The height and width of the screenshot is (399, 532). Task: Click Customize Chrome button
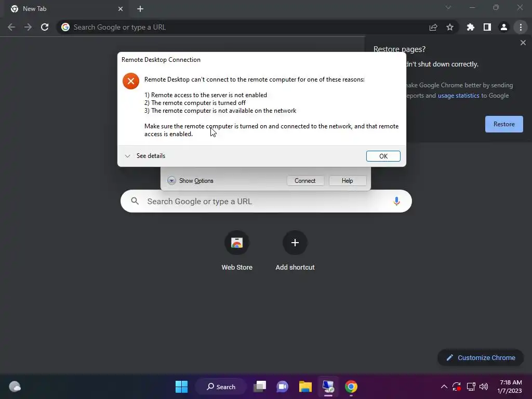click(481, 357)
